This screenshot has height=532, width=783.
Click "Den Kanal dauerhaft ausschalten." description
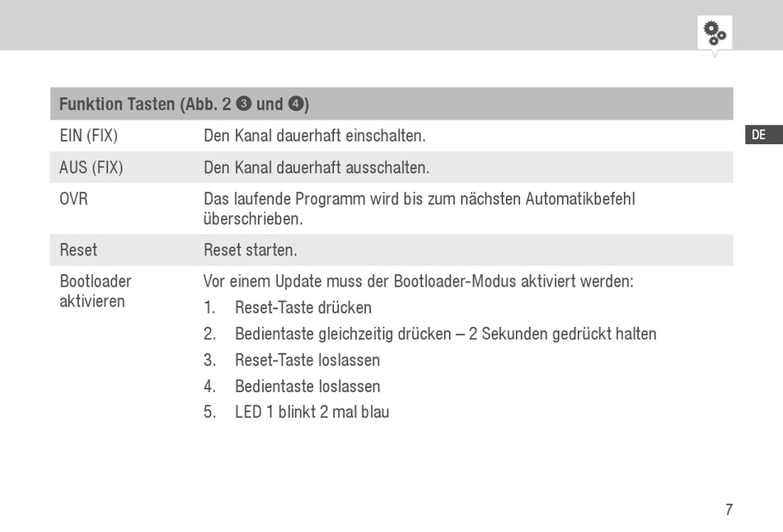point(316,167)
